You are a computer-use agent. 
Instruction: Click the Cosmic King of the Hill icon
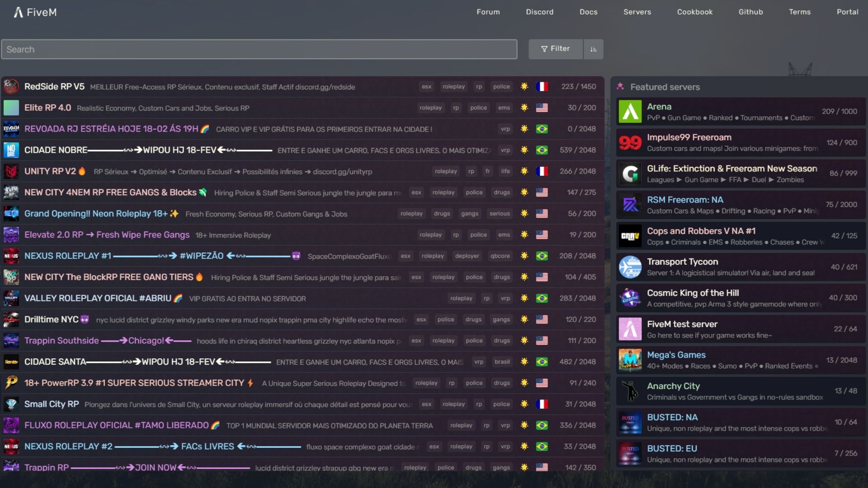pos(630,298)
